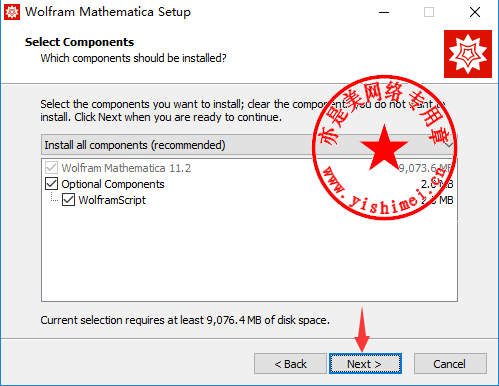Cancel the installation
Image resolution: width=499 pixels, height=386 pixels.
[450, 364]
